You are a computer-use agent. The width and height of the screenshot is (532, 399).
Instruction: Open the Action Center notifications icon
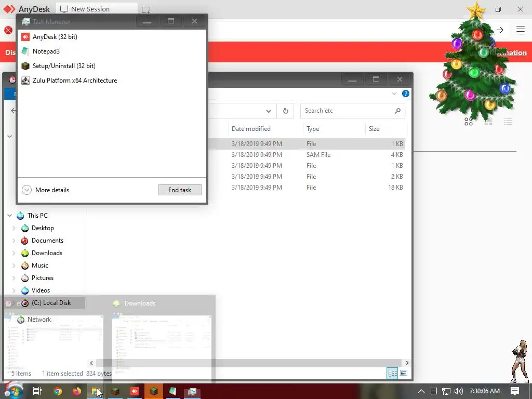click(515, 391)
